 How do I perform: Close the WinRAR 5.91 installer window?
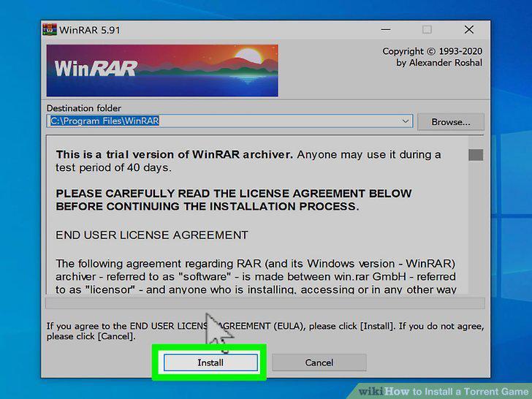[x=469, y=30]
